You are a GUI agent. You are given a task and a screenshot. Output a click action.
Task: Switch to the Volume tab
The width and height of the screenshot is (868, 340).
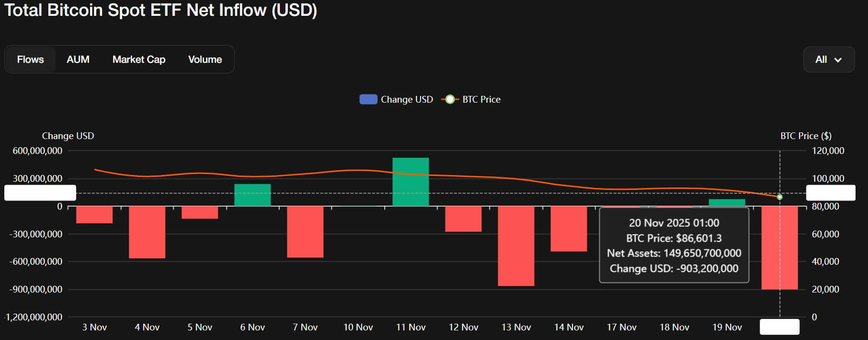205,59
